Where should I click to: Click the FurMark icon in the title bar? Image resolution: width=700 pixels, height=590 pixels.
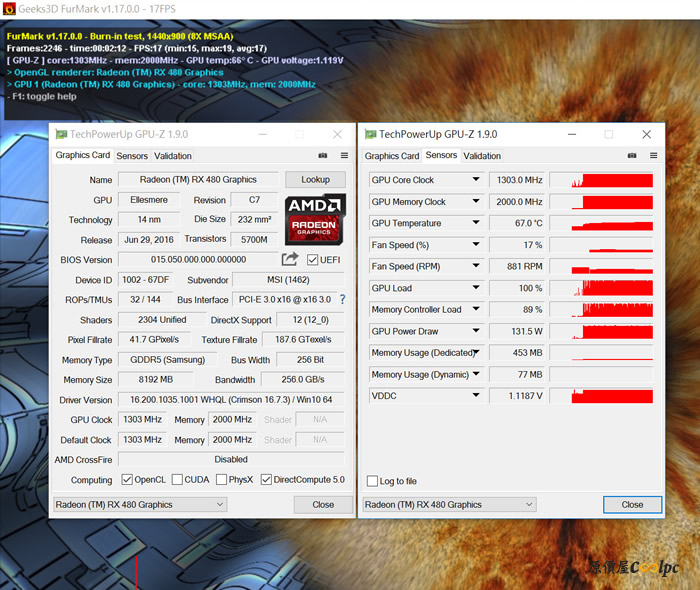tap(9, 8)
